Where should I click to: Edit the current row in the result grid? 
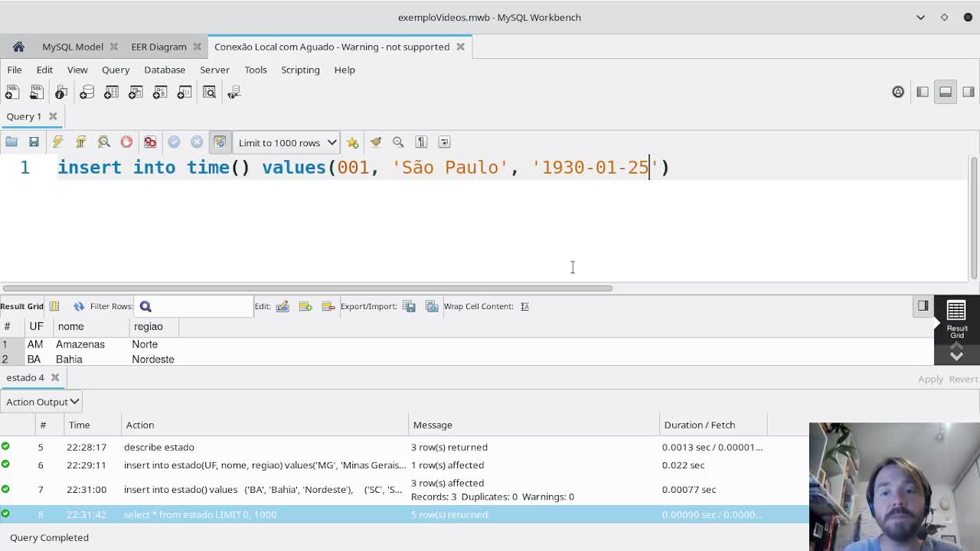point(283,306)
